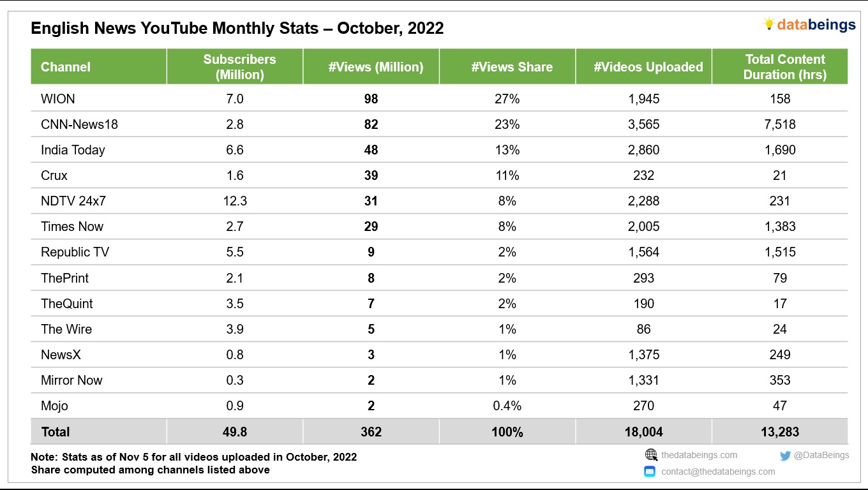Click WION's 27% views share
This screenshot has height=490, width=868.
(x=507, y=99)
